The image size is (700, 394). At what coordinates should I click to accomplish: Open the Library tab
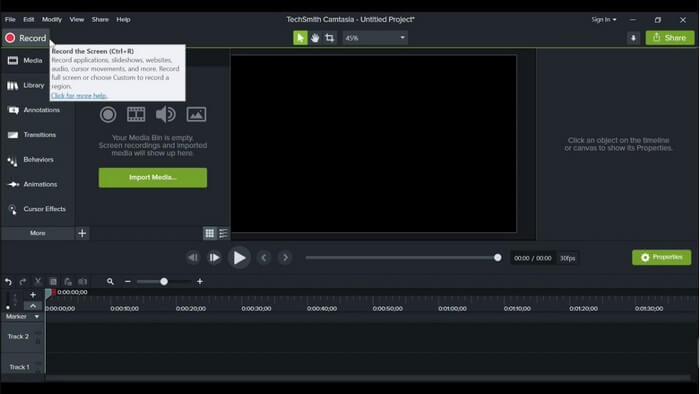26,85
